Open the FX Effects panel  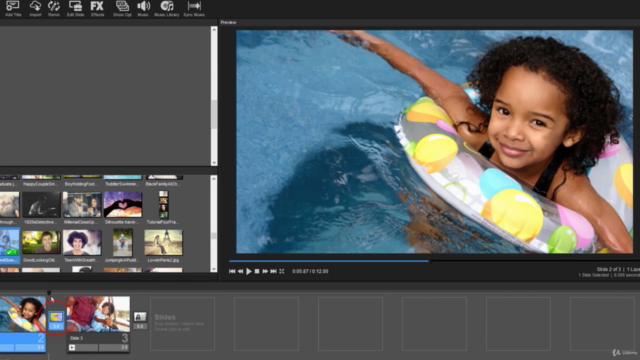pyautogui.click(x=97, y=8)
